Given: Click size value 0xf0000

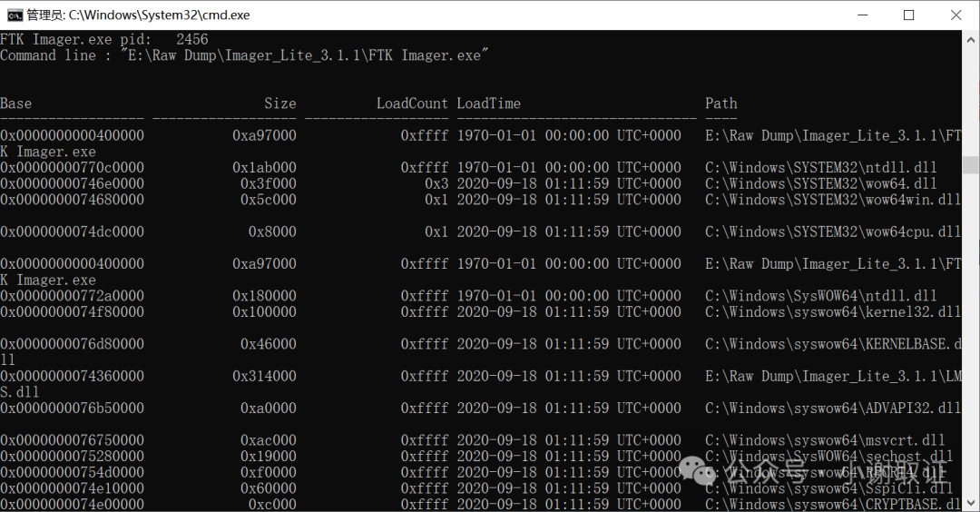Looking at the screenshot, I should pyautogui.click(x=268, y=473).
